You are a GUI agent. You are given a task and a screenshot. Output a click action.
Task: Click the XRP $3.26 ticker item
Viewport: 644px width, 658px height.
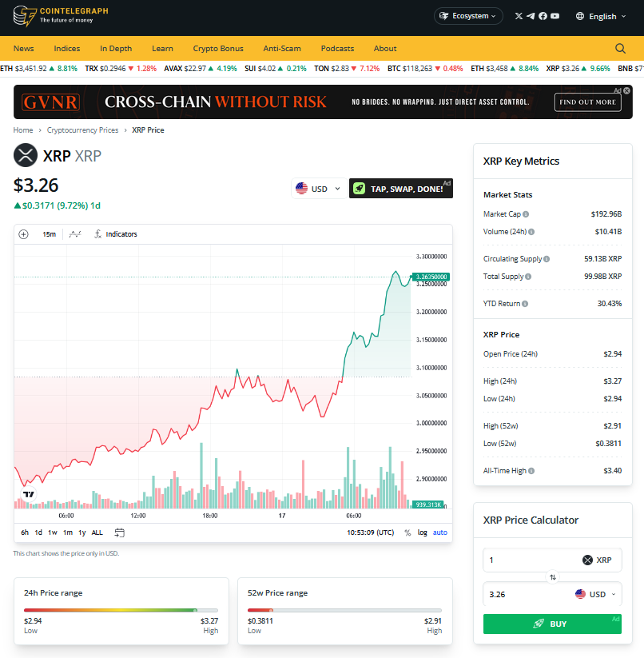tap(578, 69)
